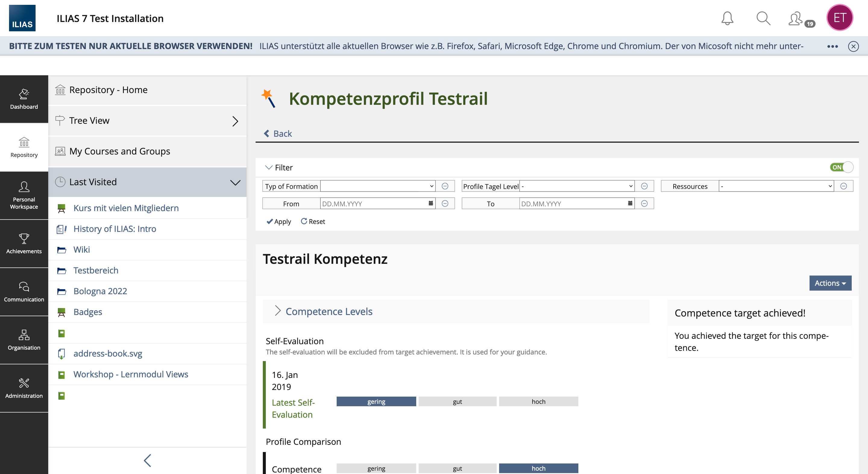This screenshot has width=868, height=474.
Task: Open the Kurs mit vielen Mitgliedern link
Action: pyautogui.click(x=126, y=208)
